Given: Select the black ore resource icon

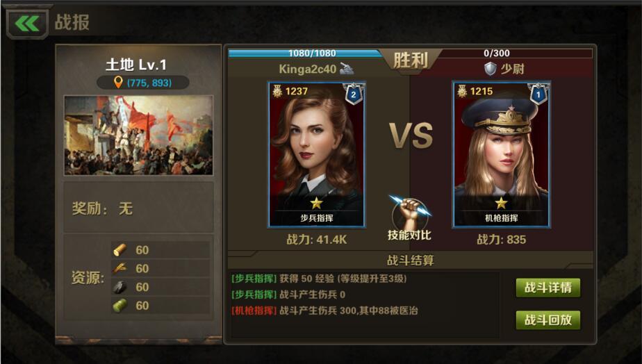Looking at the screenshot, I should [120, 287].
